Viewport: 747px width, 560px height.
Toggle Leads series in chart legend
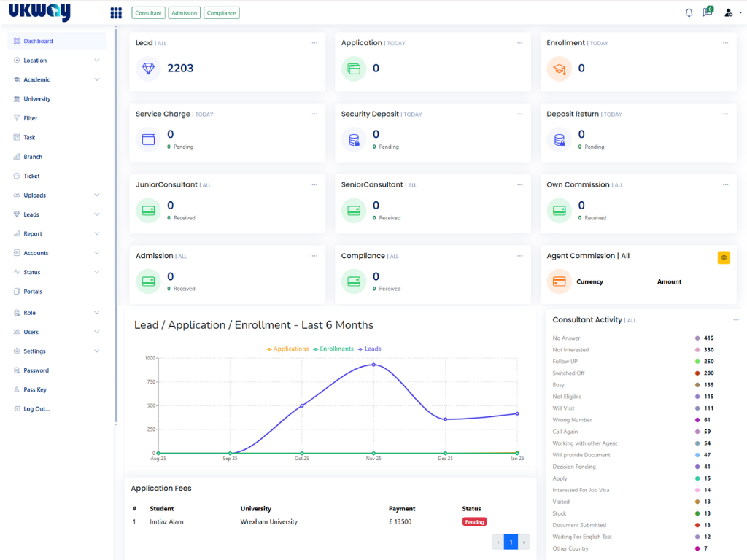[369, 349]
